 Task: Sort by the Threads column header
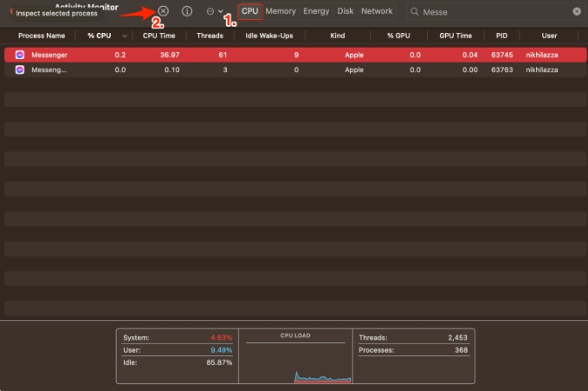click(x=210, y=36)
